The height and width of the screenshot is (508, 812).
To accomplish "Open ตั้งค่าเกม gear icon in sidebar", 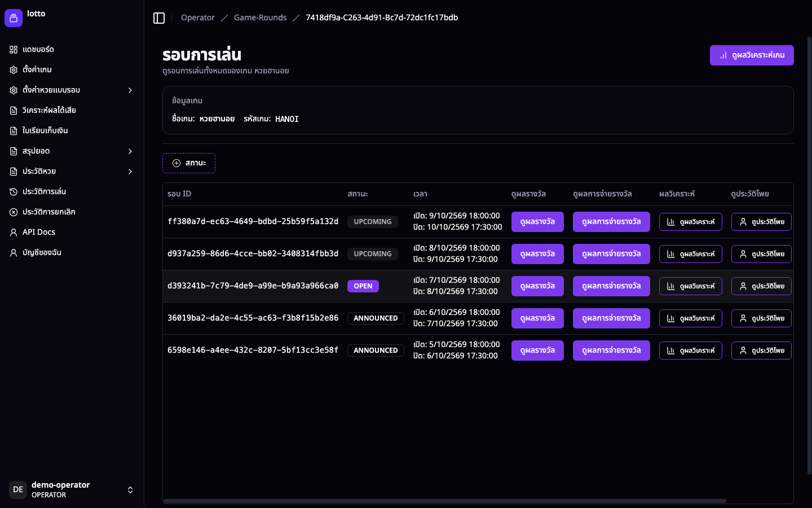I will (x=14, y=70).
